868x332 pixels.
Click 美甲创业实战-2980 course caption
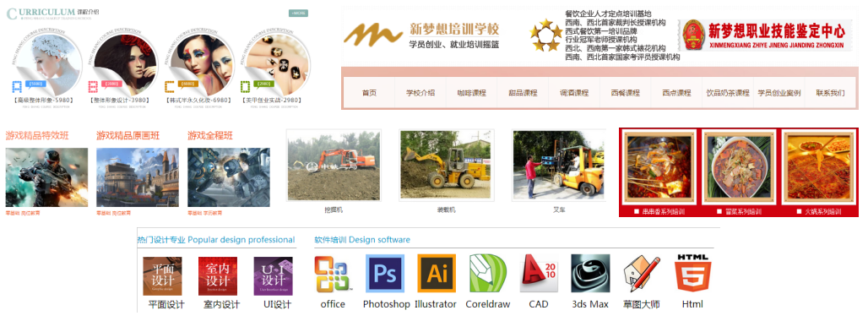pos(271,101)
